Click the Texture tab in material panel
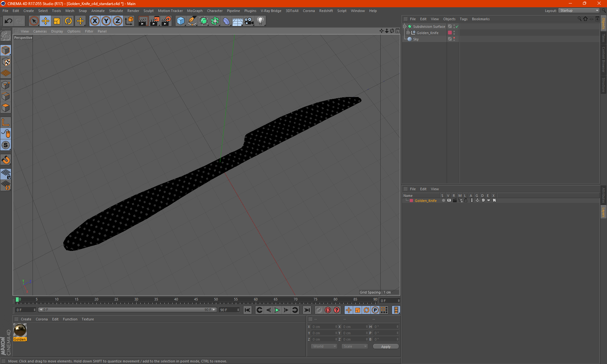 [x=87, y=319]
